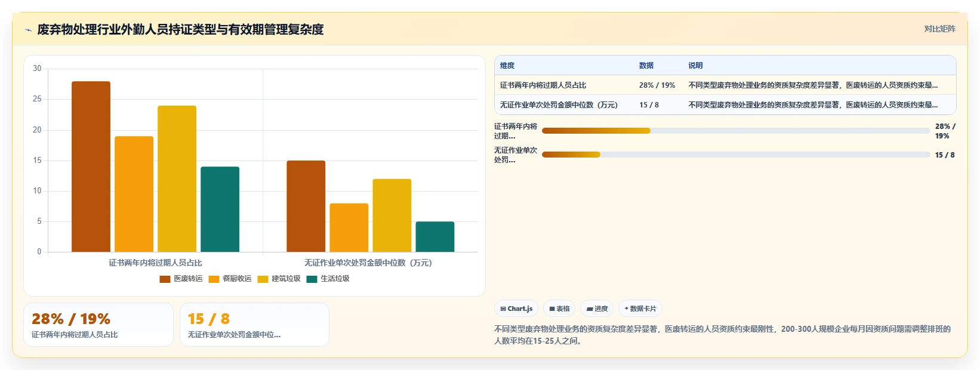
Task: Click the 28% / 19% table cell
Action: click(x=657, y=85)
